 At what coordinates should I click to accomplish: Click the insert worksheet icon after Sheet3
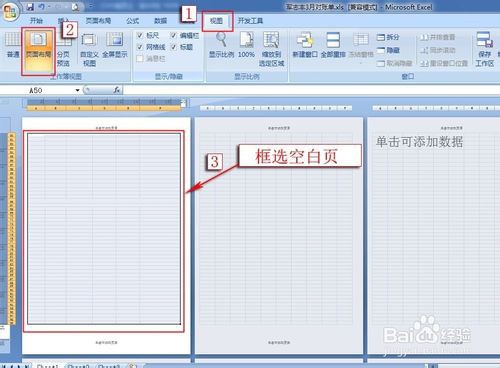pyautogui.click(x=132, y=366)
